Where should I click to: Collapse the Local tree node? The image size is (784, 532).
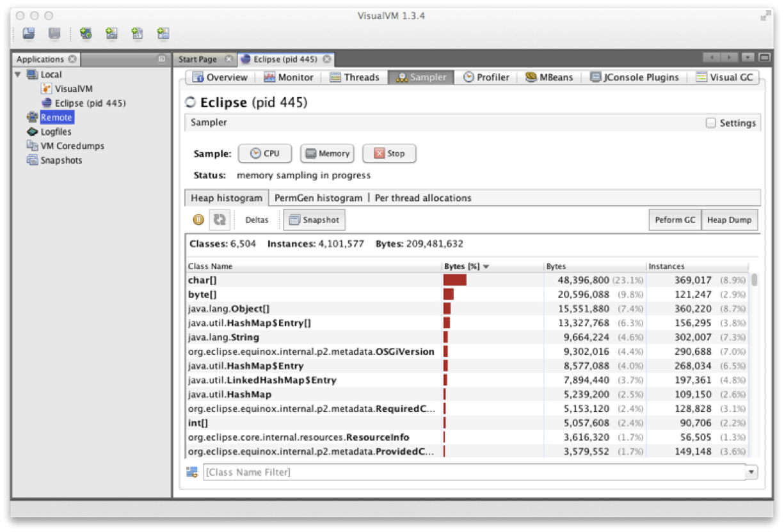[x=18, y=75]
